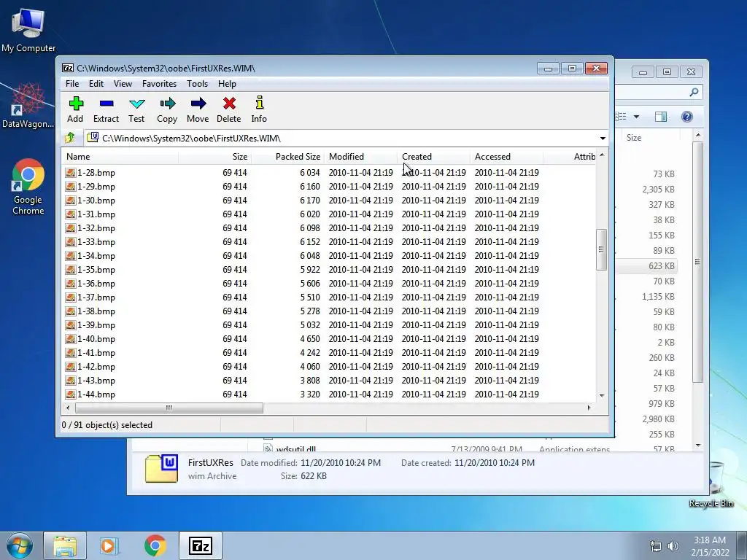Click Explorer's Size column header
This screenshot has width=747, height=560.
[634, 138]
